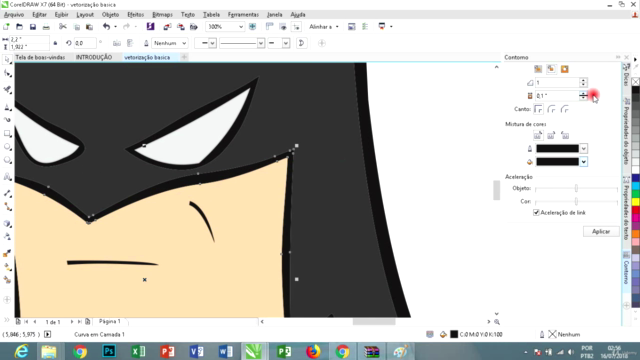Click the full-screen preview icon

[x=252, y=27]
